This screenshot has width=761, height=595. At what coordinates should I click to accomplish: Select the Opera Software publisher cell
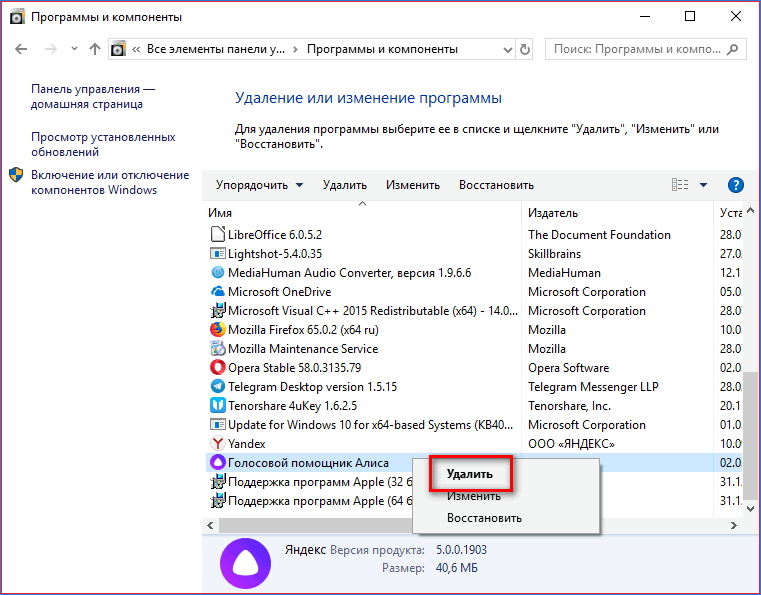click(568, 368)
